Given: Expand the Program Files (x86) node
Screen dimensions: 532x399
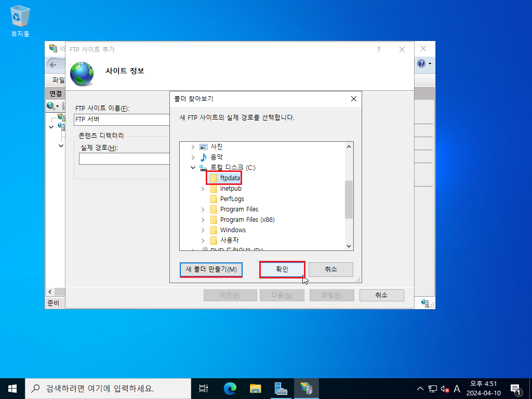Looking at the screenshot, I should click(x=203, y=220).
